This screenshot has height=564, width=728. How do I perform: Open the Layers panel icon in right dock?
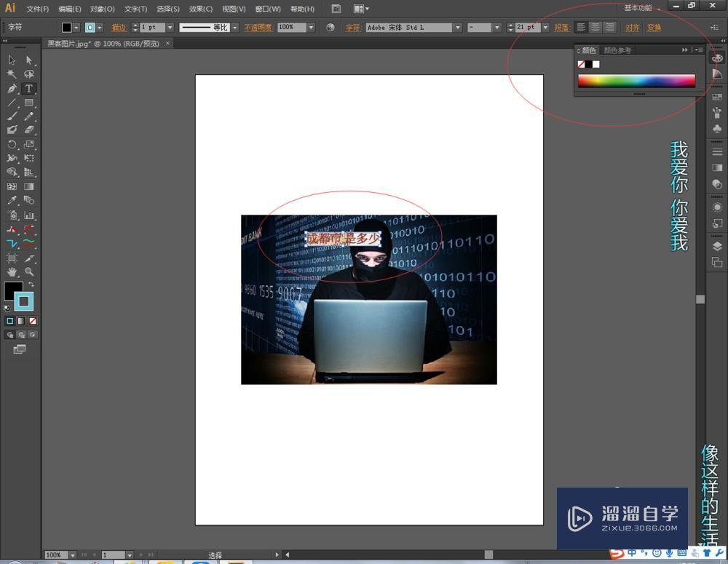point(717,246)
